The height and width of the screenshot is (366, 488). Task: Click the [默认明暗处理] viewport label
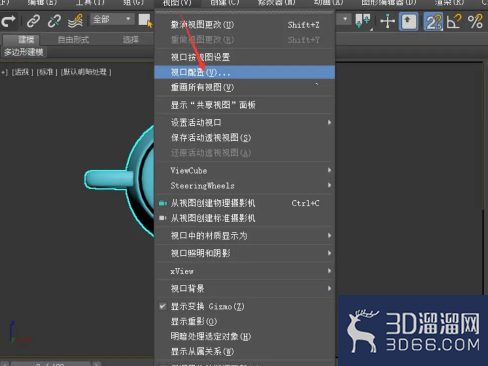pyautogui.click(x=86, y=72)
